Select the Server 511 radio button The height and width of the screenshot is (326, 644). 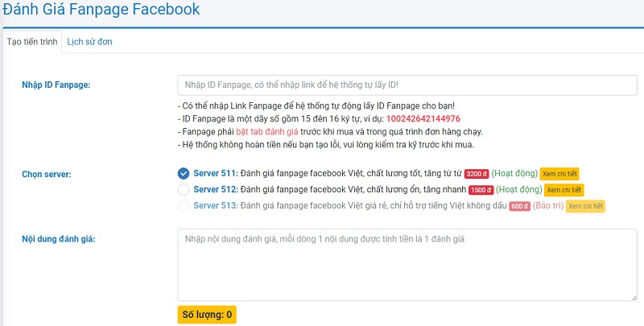[184, 174]
